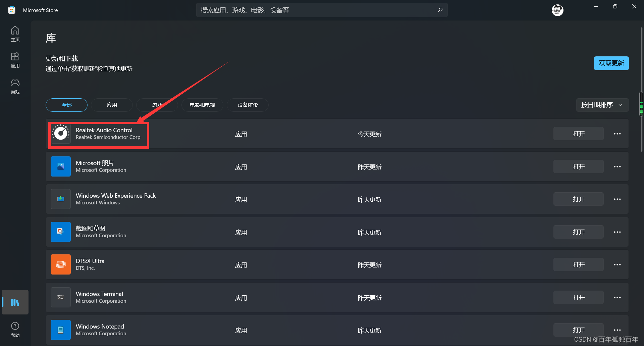Select the 应用 filter tab
Screen dimensions: 644x346
tap(112, 105)
